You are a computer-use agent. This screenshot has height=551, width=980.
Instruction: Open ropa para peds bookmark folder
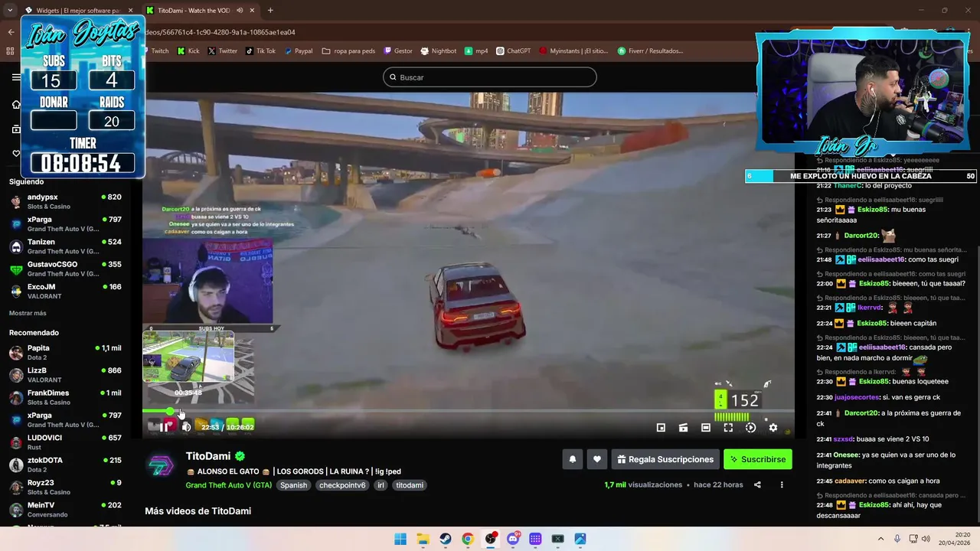[348, 51]
